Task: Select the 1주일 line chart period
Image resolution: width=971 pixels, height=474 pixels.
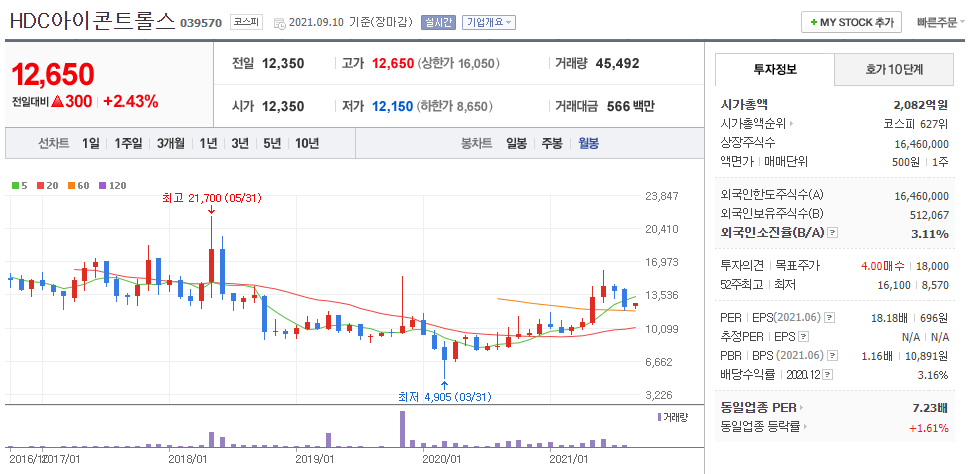Action: click(x=128, y=144)
